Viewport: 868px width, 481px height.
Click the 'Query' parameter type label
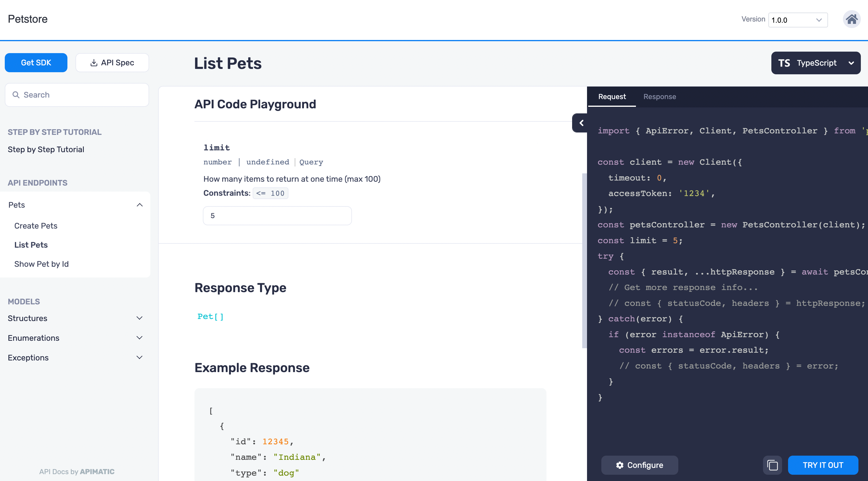coord(311,162)
